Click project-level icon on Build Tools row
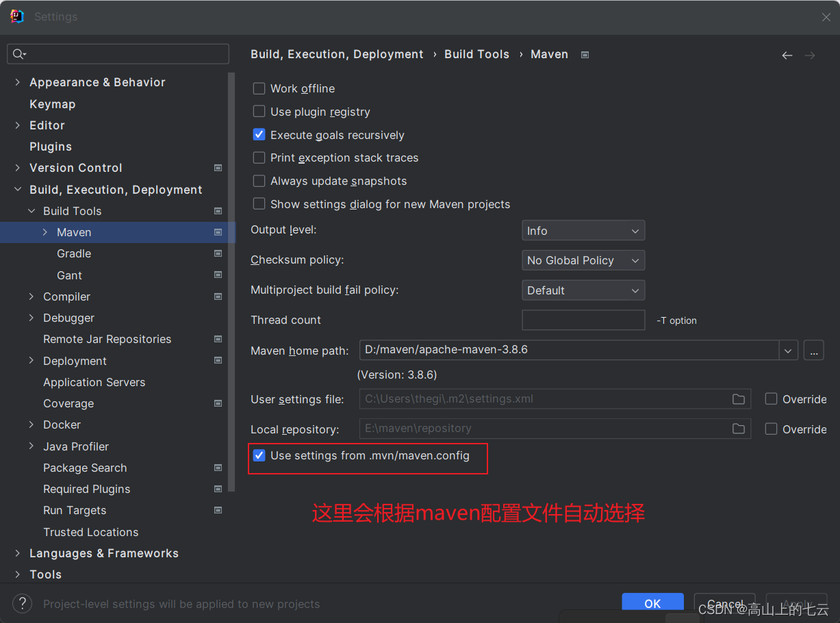 tap(218, 211)
